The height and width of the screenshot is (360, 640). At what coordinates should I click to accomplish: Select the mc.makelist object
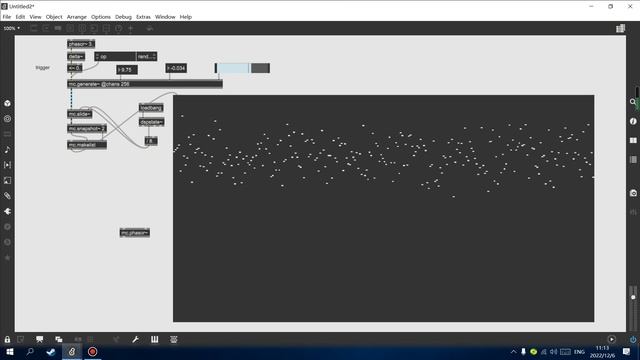coord(87,145)
